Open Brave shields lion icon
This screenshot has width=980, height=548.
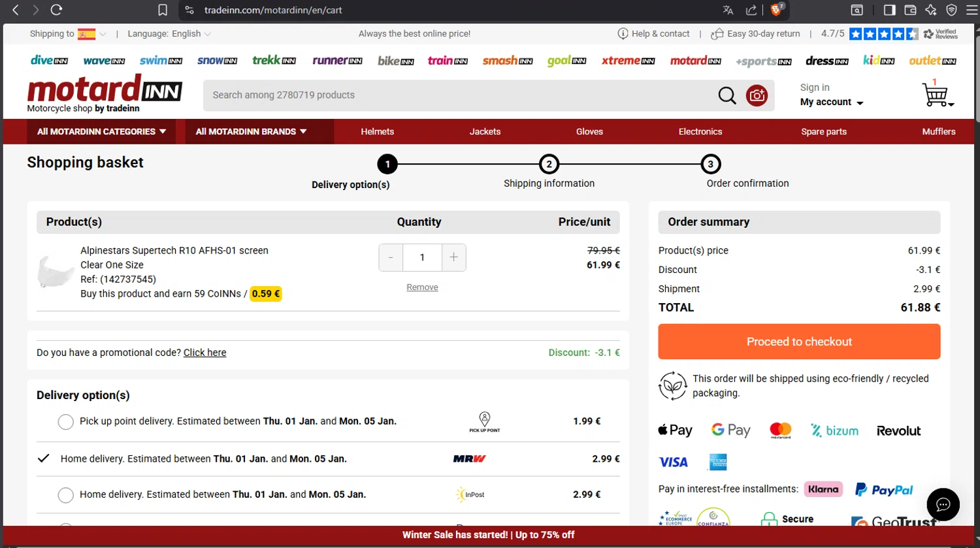[x=777, y=9]
